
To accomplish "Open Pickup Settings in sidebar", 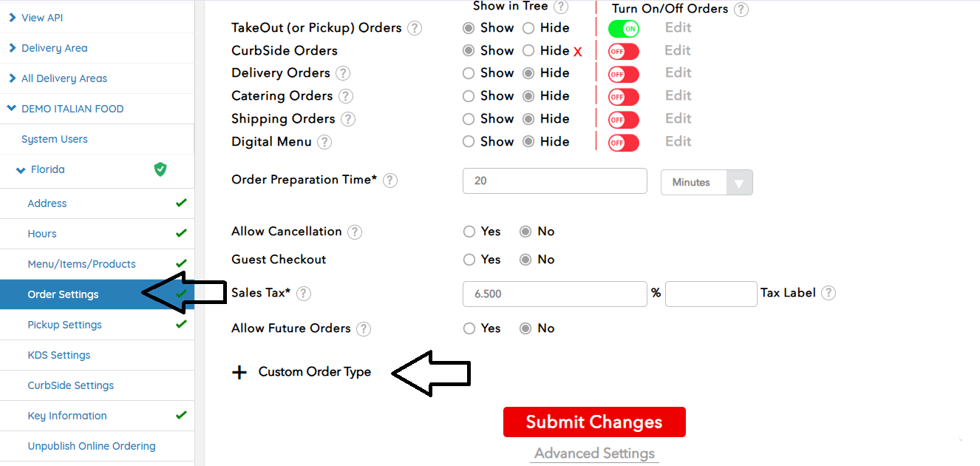I will pyautogui.click(x=65, y=325).
